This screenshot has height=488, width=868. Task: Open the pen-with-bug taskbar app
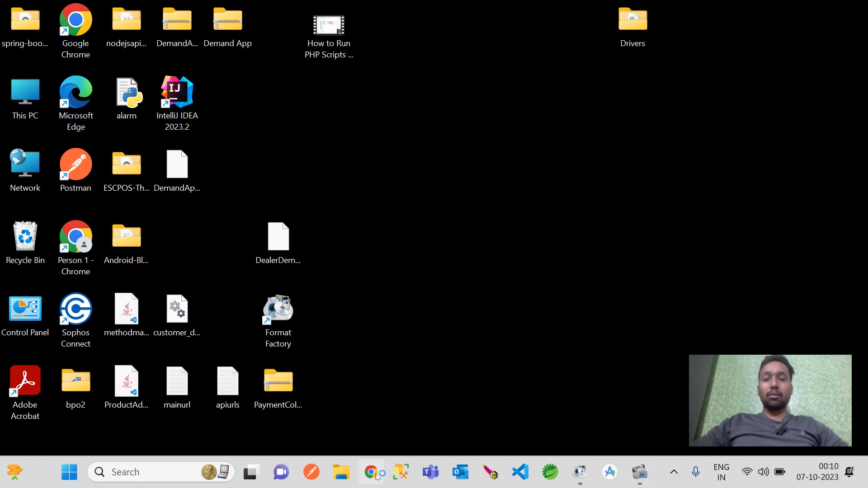[x=491, y=472]
